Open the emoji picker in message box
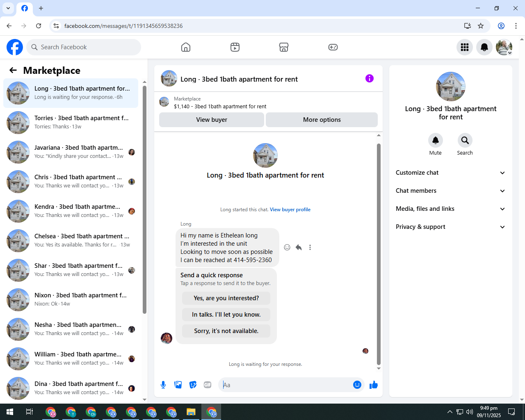 pos(357,385)
